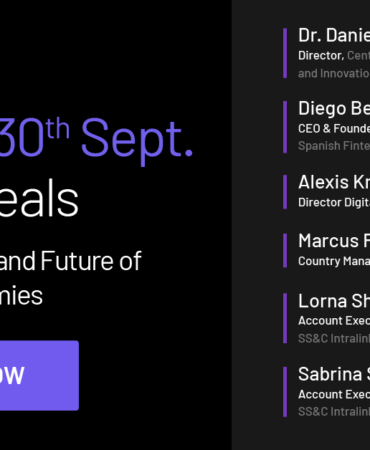
Task: Select the Diego Be speaker name
Action: (x=334, y=108)
